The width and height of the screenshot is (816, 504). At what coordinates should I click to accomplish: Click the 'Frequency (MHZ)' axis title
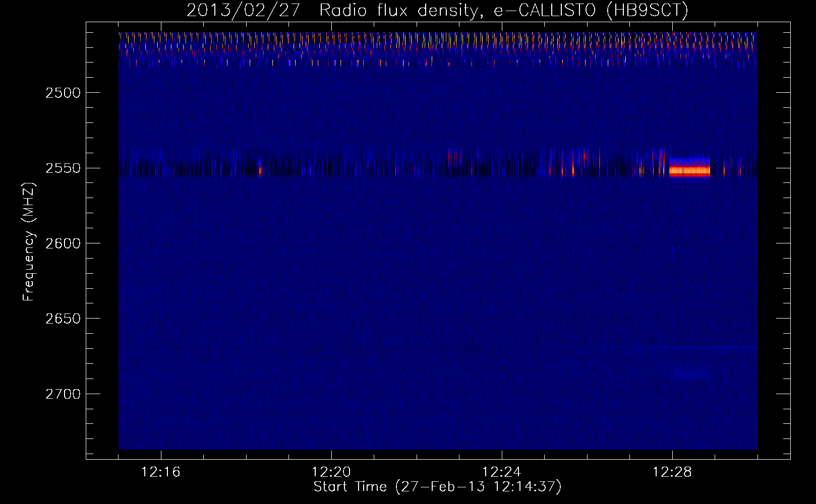coord(29,242)
